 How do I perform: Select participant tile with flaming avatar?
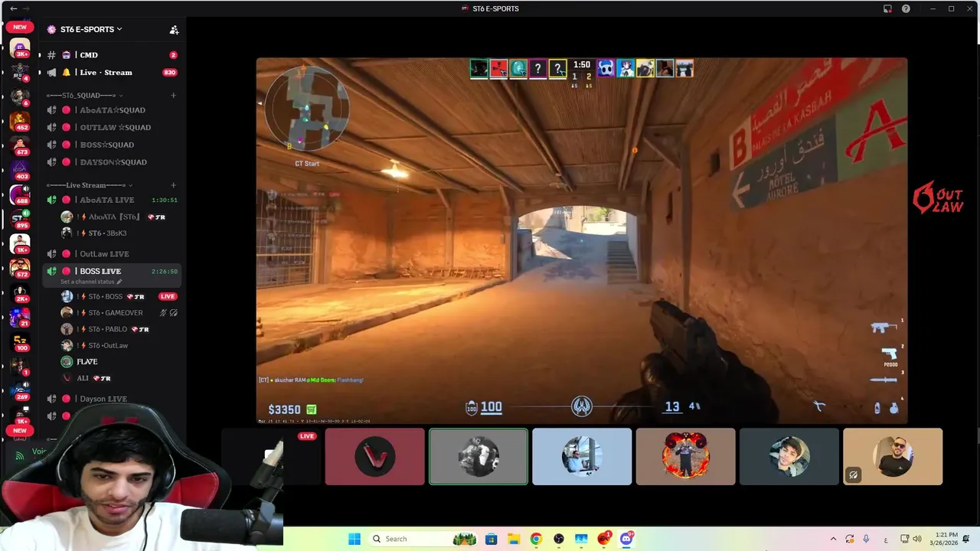point(685,456)
